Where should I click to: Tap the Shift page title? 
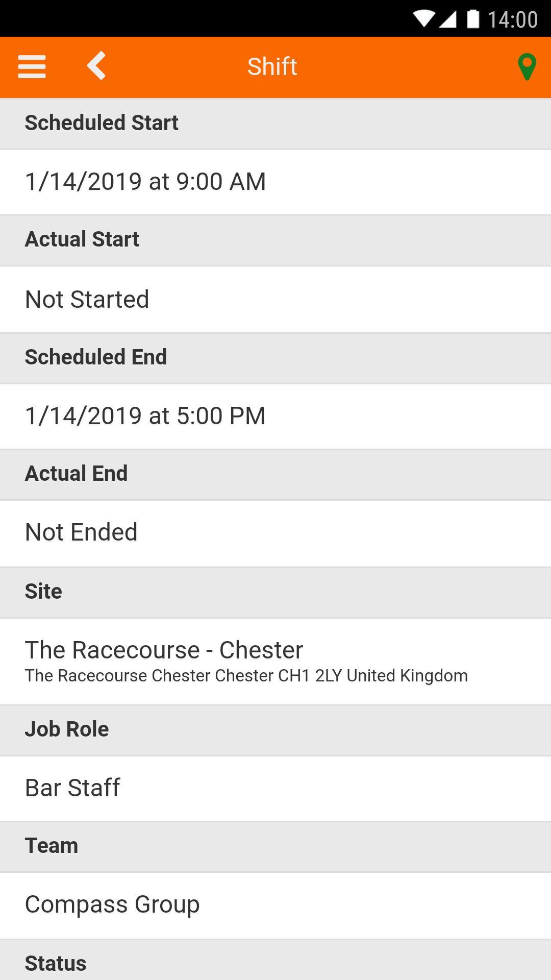click(272, 67)
